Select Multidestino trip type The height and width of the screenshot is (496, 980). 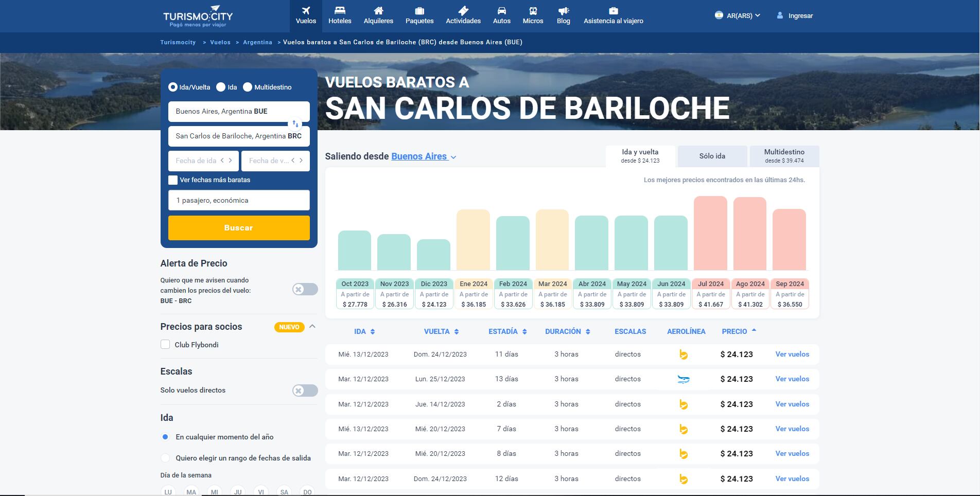[x=248, y=87]
